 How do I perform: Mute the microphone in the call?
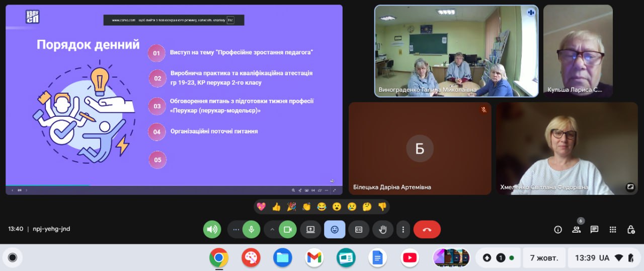[251, 229]
